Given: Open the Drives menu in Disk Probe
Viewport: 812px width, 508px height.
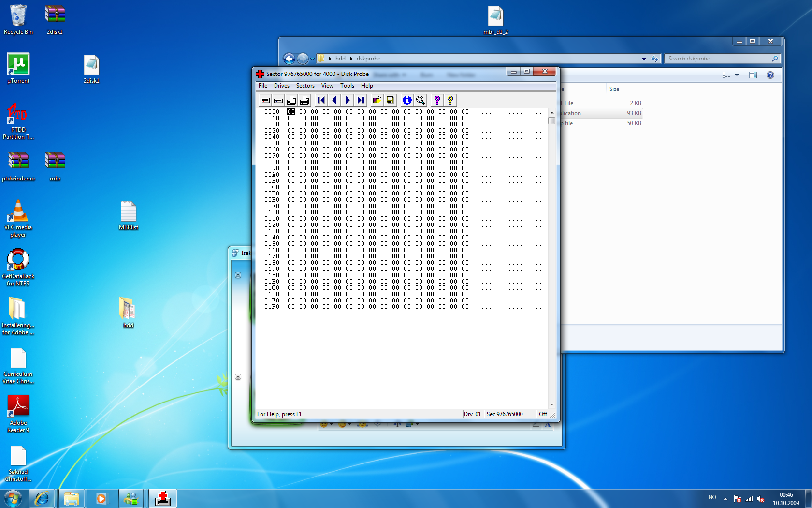Looking at the screenshot, I should pos(282,86).
